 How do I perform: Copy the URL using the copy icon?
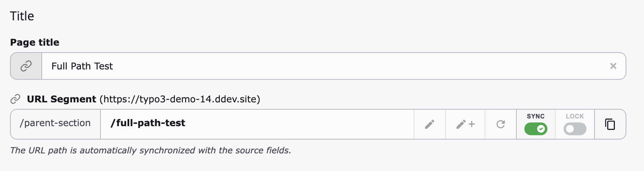click(x=610, y=124)
